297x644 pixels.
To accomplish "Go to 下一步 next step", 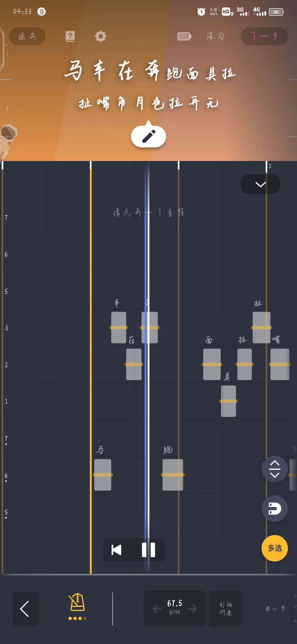I will click(264, 36).
